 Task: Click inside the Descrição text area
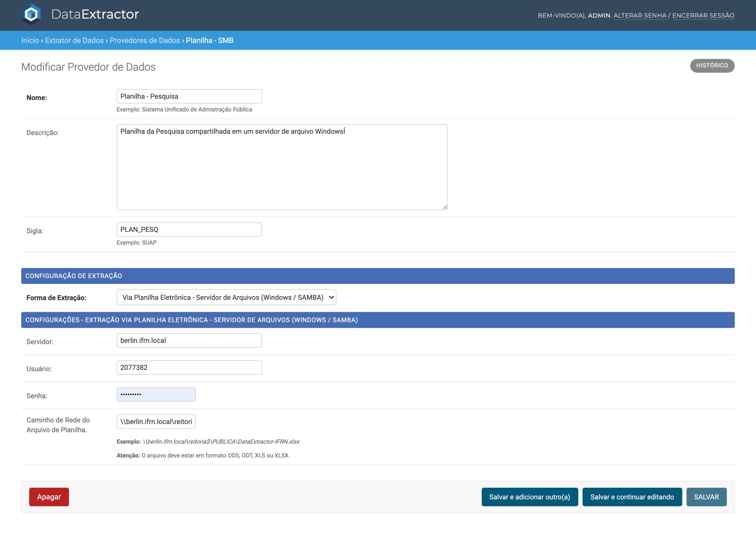click(x=282, y=167)
